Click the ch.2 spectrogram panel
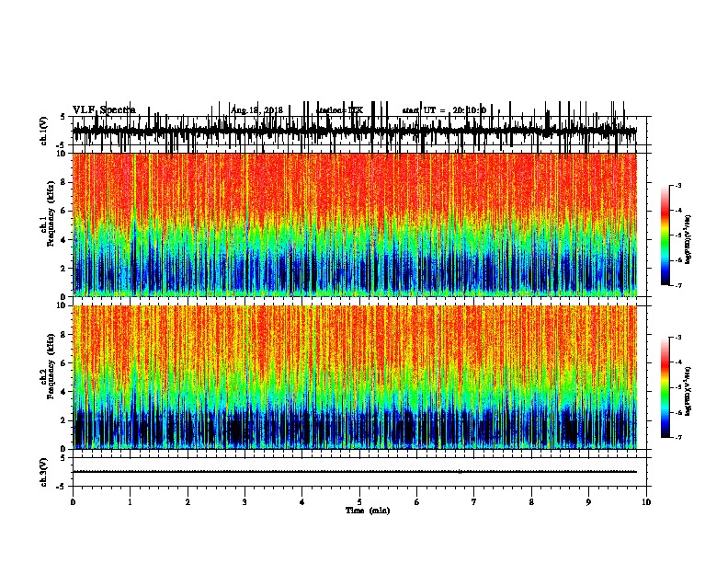This screenshot has width=728, height=563. click(354, 377)
